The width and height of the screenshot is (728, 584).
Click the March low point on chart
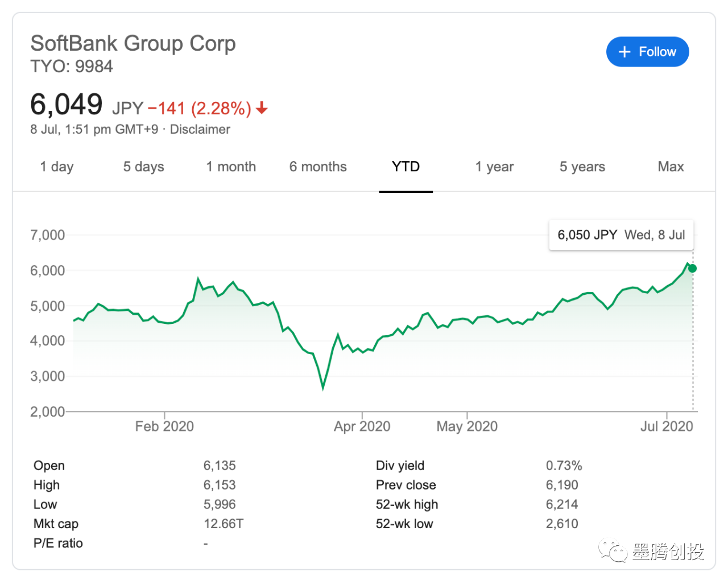(323, 388)
